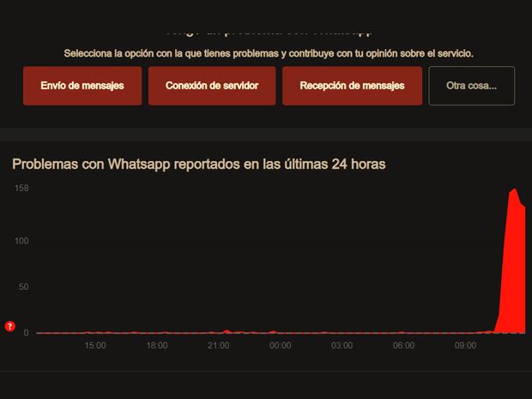532x399 pixels.
Task: Click the 09:00 time axis label
Action: point(465,346)
